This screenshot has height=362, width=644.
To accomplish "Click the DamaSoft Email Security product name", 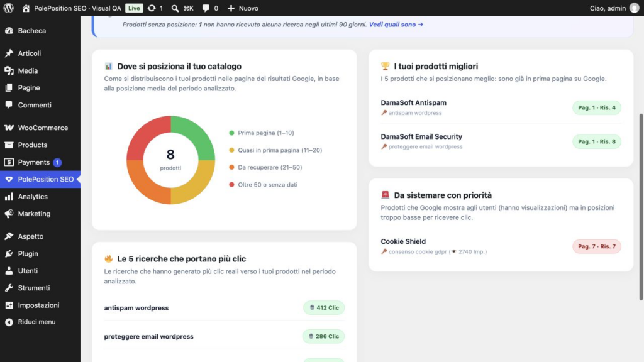I will pos(421,136).
